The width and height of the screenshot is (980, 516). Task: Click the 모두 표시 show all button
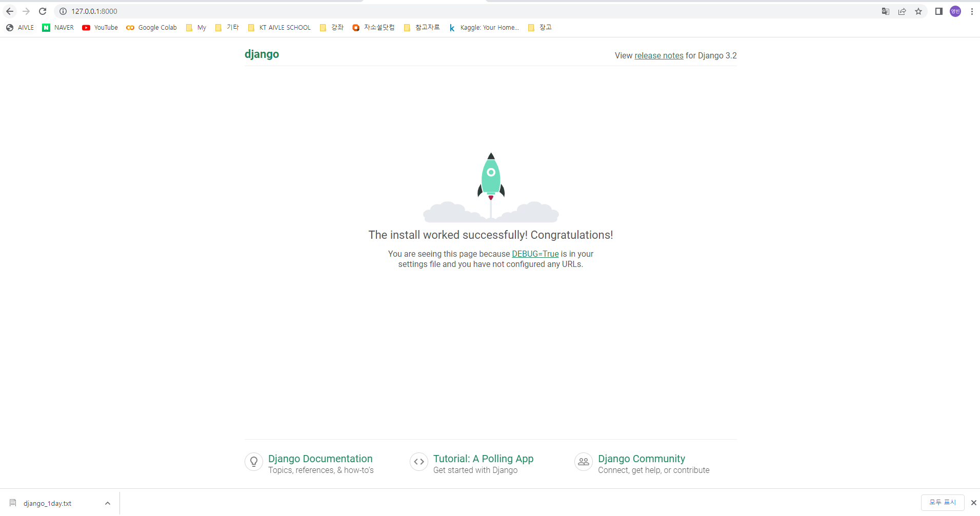[x=943, y=503]
